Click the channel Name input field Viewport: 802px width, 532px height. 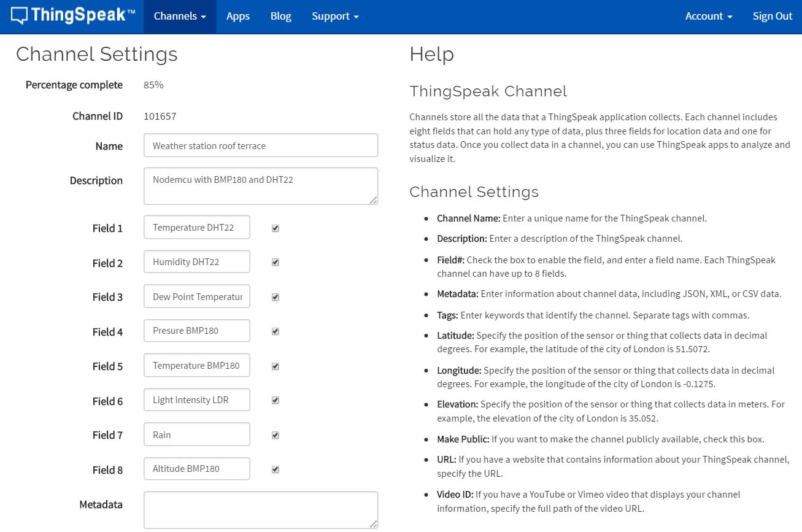point(261,145)
